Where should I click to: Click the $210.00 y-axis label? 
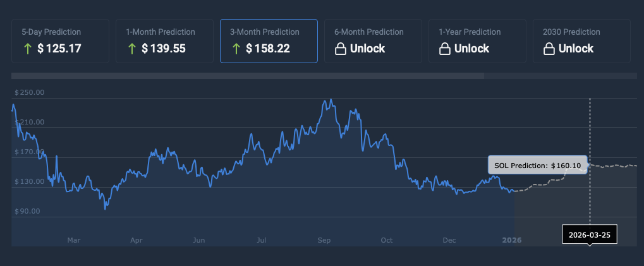pyautogui.click(x=30, y=123)
